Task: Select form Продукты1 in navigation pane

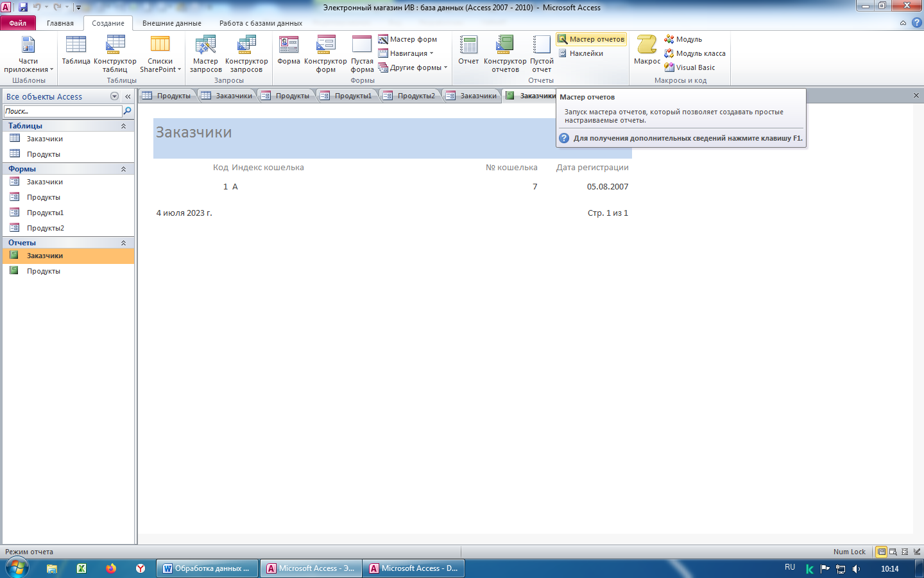Action: pyautogui.click(x=68, y=213)
